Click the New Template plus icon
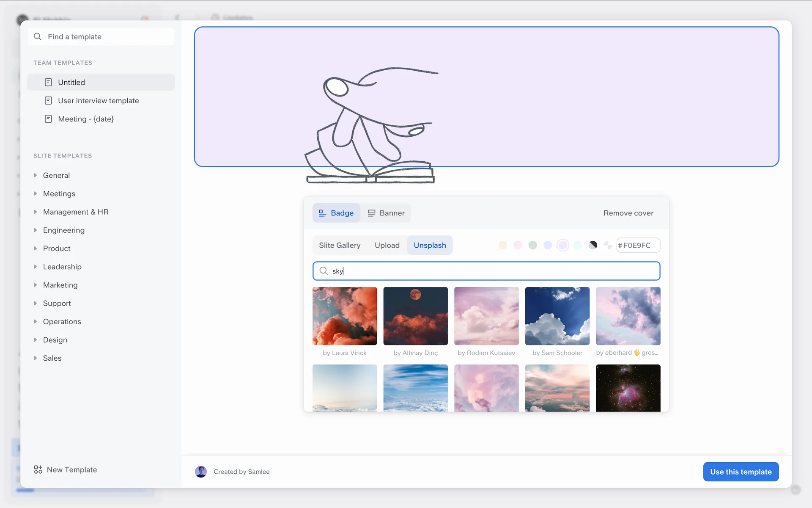The width and height of the screenshot is (812, 508). [x=38, y=469]
